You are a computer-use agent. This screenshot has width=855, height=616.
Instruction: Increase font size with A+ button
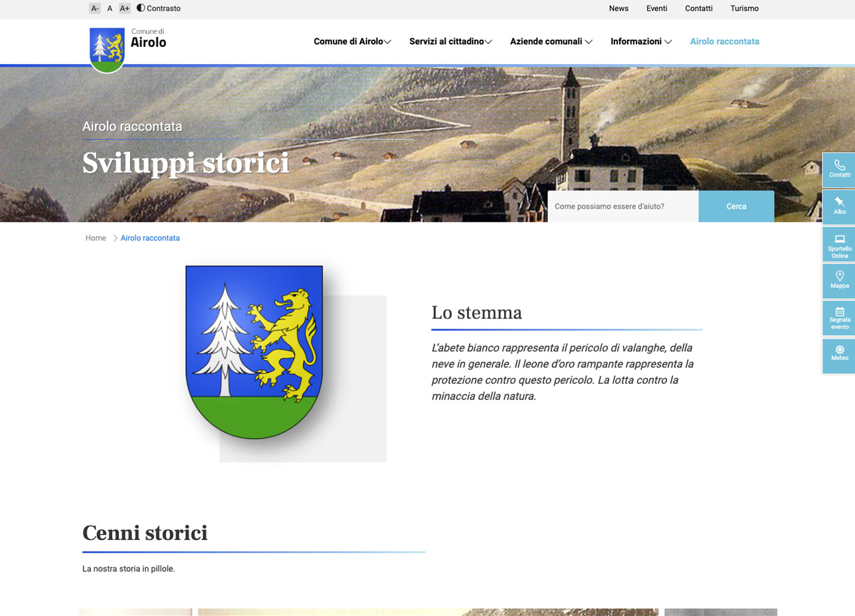point(125,8)
